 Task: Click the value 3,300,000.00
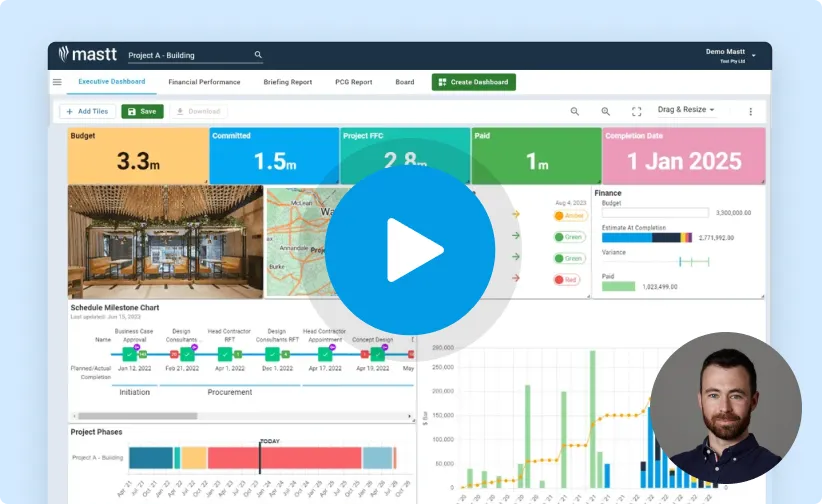pos(733,213)
